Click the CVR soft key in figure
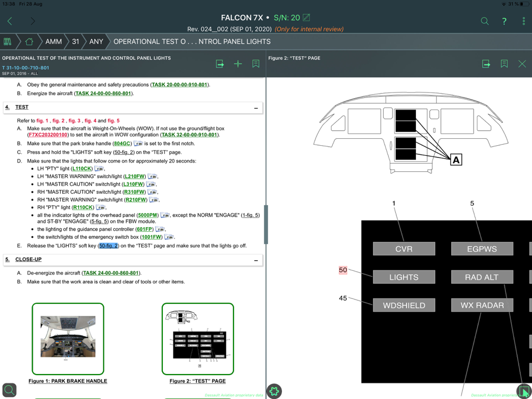The image size is (532, 399). click(404, 248)
